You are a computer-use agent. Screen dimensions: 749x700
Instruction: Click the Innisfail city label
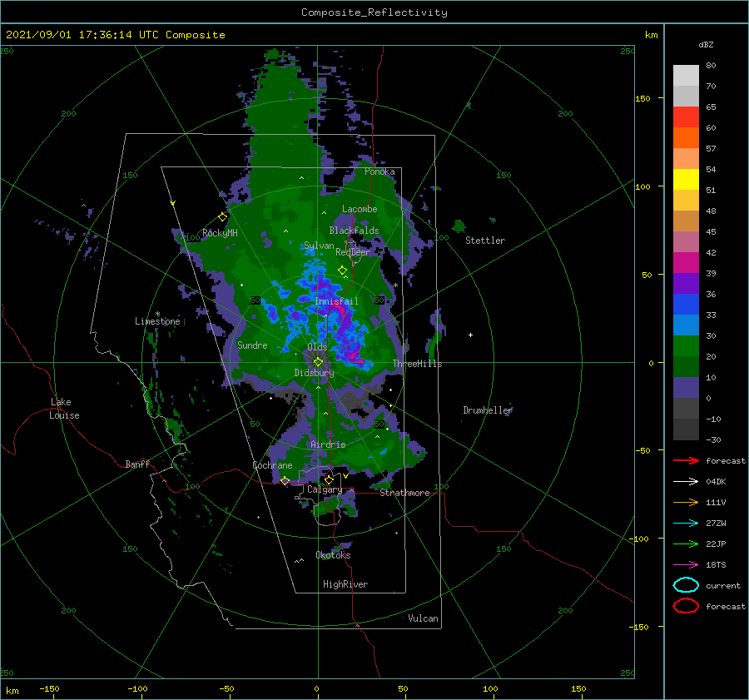[336, 301]
